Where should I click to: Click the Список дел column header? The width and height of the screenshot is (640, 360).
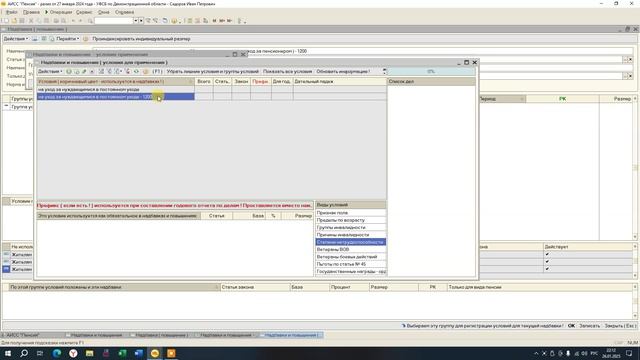pyautogui.click(x=431, y=81)
